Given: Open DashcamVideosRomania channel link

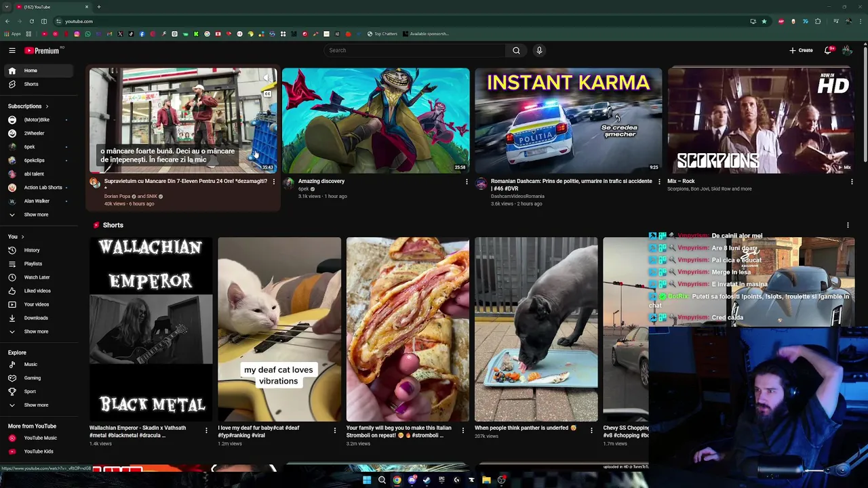Looking at the screenshot, I should (517, 197).
